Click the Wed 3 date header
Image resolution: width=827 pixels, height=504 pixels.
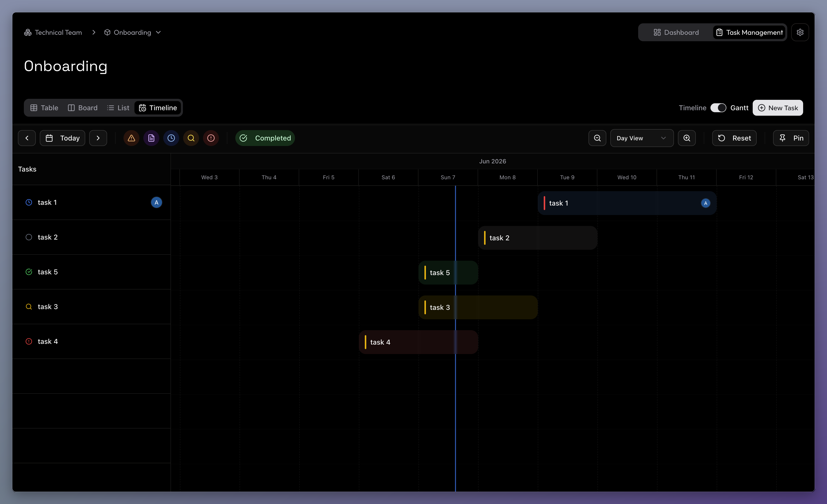[209, 177]
